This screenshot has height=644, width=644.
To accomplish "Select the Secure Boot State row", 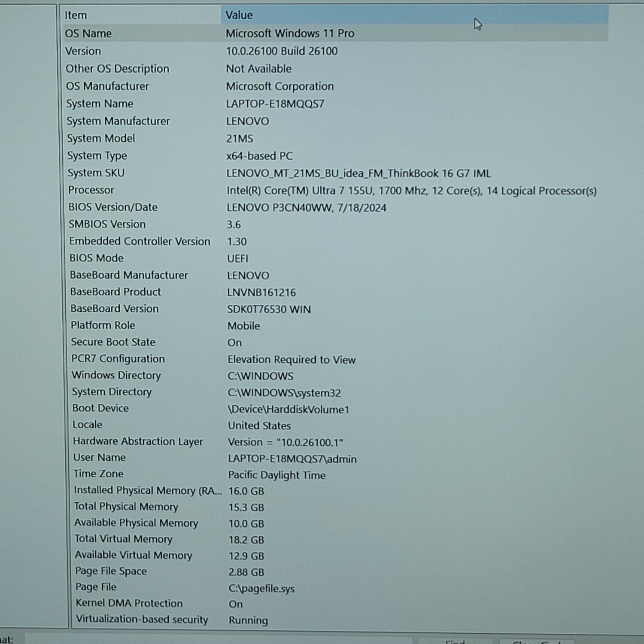I will click(113, 342).
